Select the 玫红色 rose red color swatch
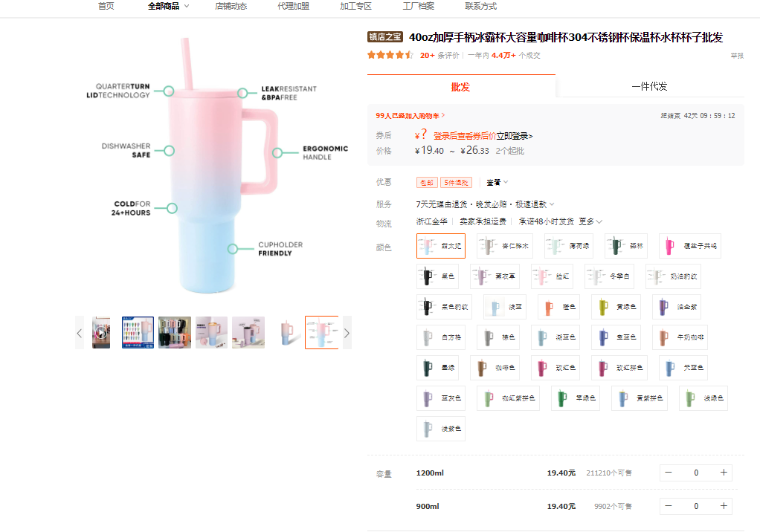760x532 pixels. [x=557, y=367]
